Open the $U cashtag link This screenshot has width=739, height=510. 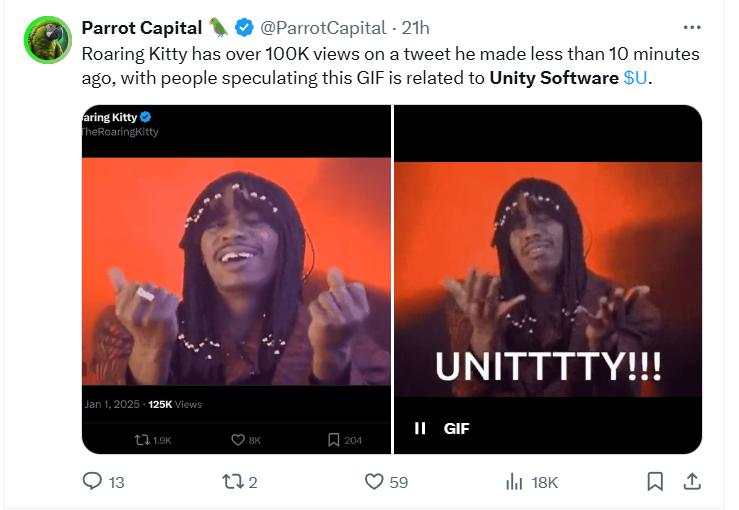635,78
